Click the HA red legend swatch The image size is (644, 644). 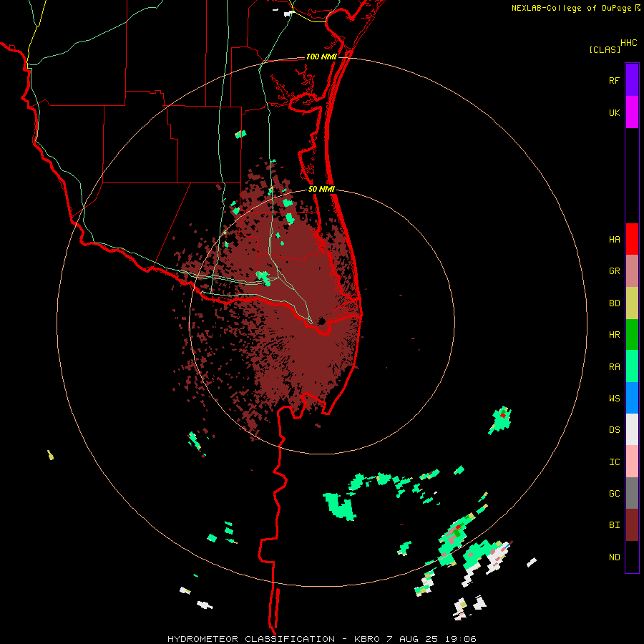pyautogui.click(x=632, y=239)
